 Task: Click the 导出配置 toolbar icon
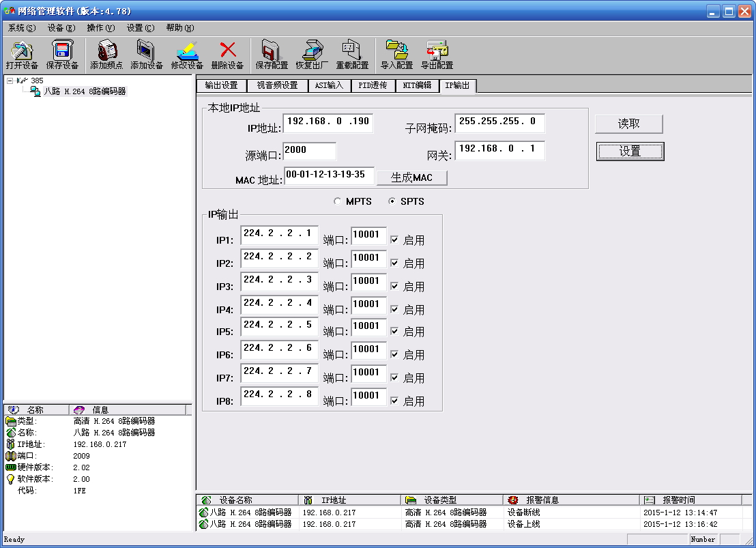(x=437, y=51)
